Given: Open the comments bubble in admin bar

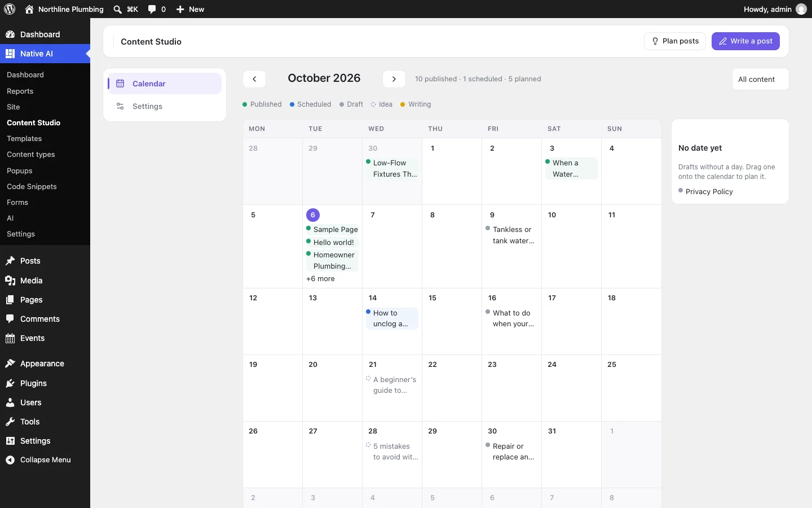Looking at the screenshot, I should click(x=152, y=9).
